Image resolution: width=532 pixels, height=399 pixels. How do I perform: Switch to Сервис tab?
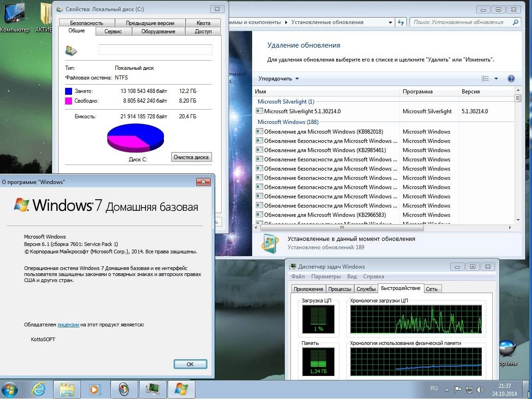pos(113,31)
